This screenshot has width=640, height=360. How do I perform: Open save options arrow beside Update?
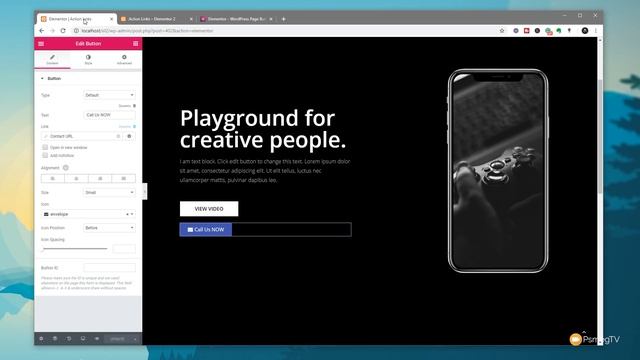tap(135, 339)
